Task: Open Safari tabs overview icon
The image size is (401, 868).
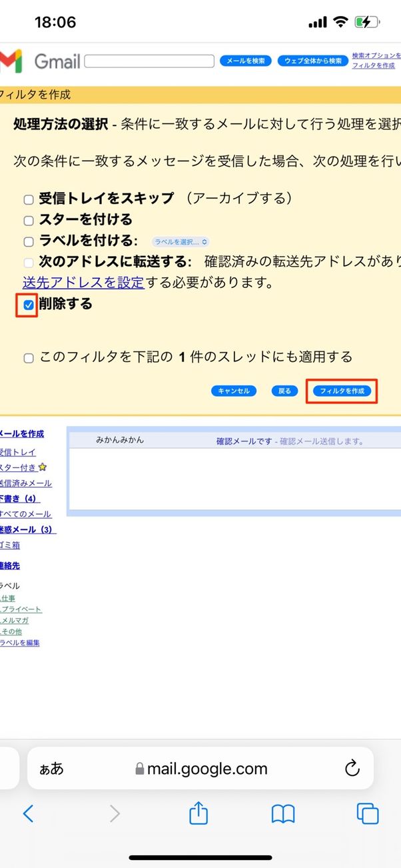Action: (x=368, y=813)
